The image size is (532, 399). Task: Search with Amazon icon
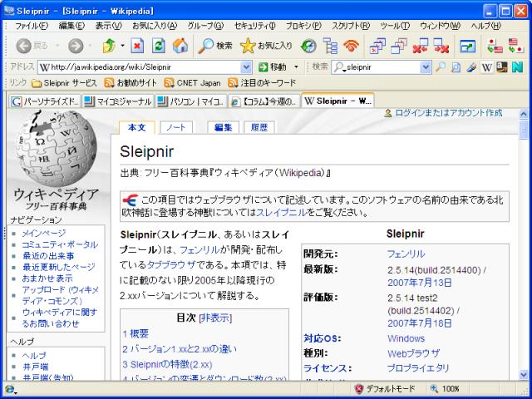tap(502, 67)
